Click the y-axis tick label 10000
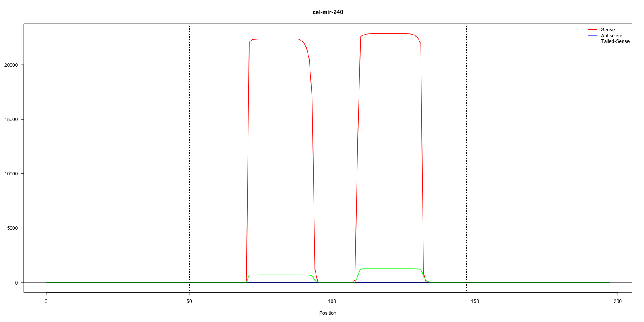 11,174
